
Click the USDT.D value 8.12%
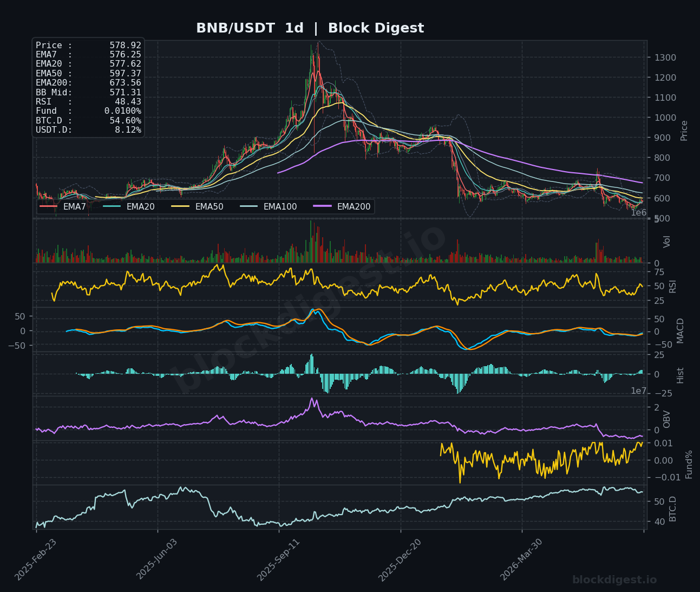(128, 130)
